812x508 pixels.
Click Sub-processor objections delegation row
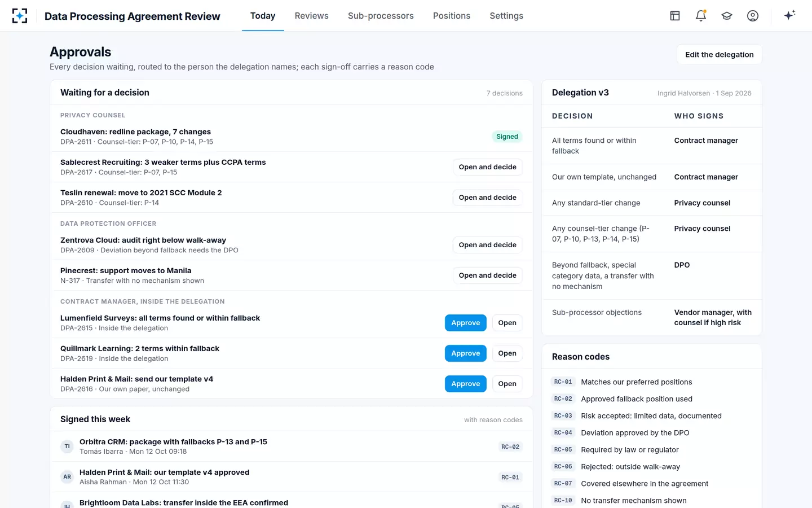click(651, 317)
